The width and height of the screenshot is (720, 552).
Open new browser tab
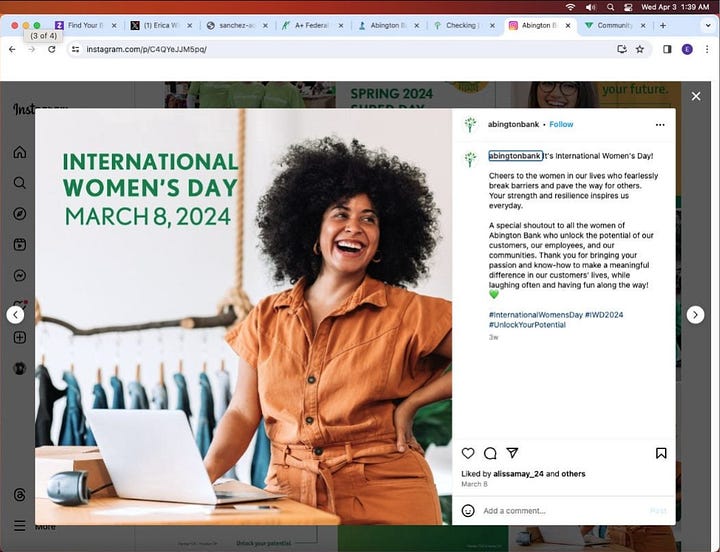coord(663,26)
